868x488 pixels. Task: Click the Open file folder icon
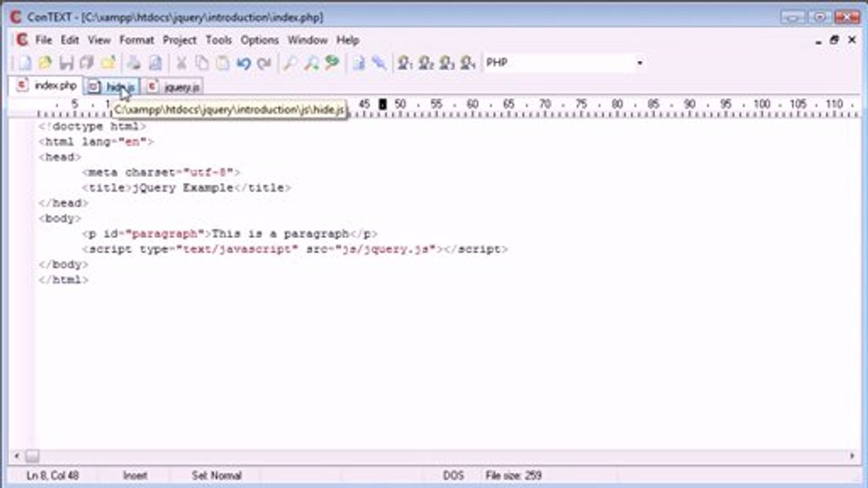(45, 63)
